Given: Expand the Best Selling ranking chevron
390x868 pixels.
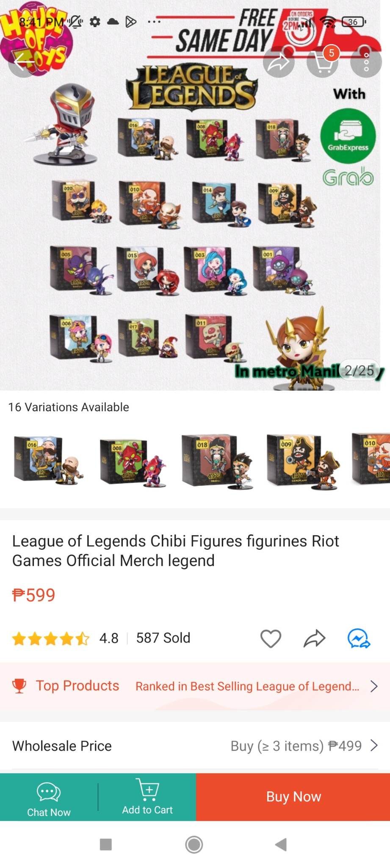Looking at the screenshot, I should tap(373, 686).
